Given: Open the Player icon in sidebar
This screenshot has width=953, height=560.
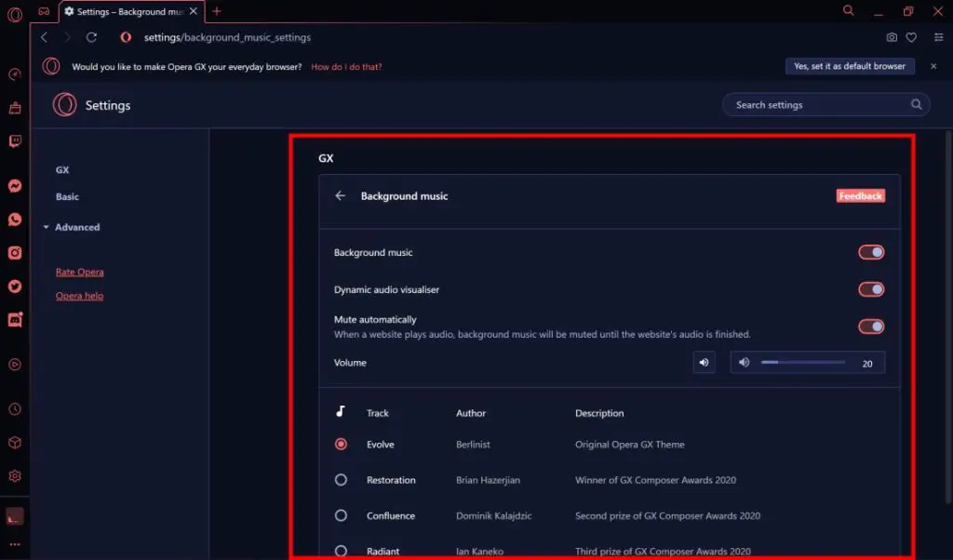Looking at the screenshot, I should pos(15,365).
